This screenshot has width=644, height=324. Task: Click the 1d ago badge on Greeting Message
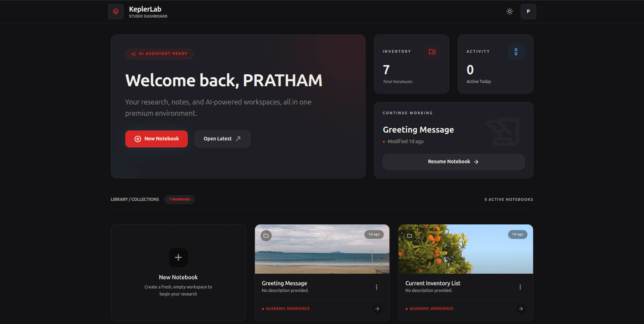click(374, 234)
